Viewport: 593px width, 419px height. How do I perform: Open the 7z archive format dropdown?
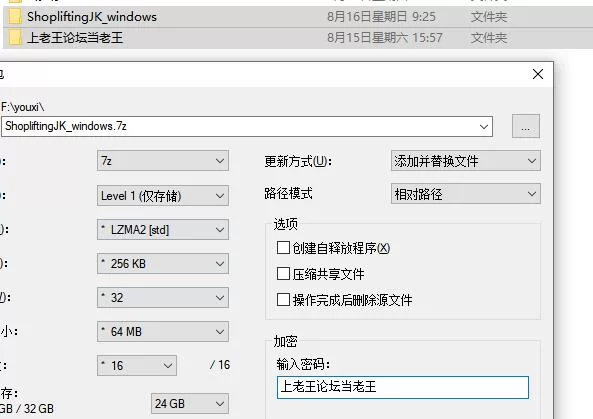[163, 161]
